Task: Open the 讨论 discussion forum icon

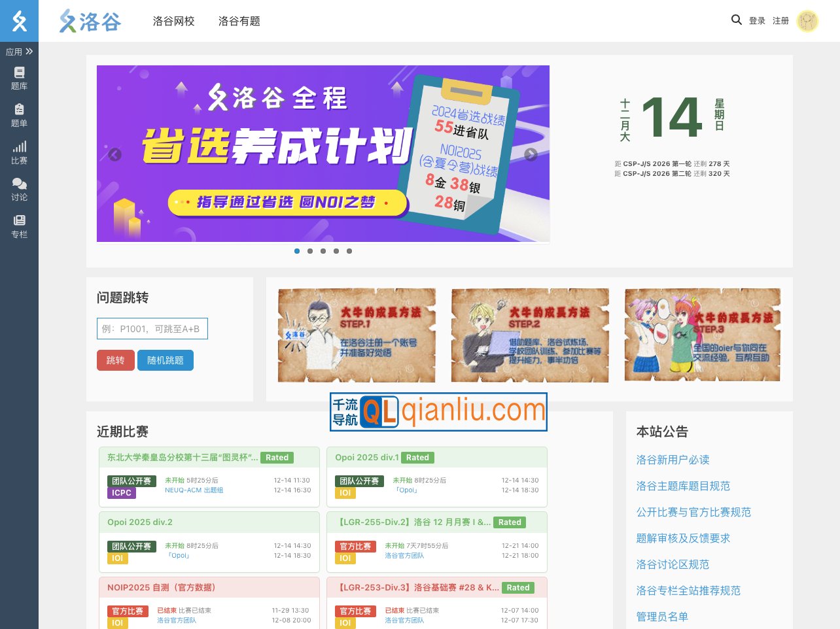Action: tap(19, 188)
